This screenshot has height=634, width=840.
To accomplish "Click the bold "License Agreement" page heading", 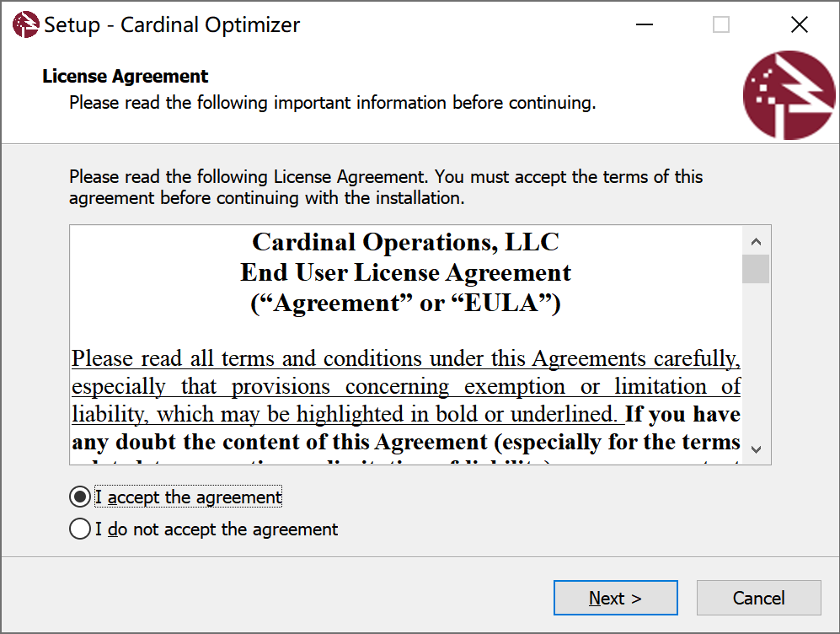I will (126, 77).
